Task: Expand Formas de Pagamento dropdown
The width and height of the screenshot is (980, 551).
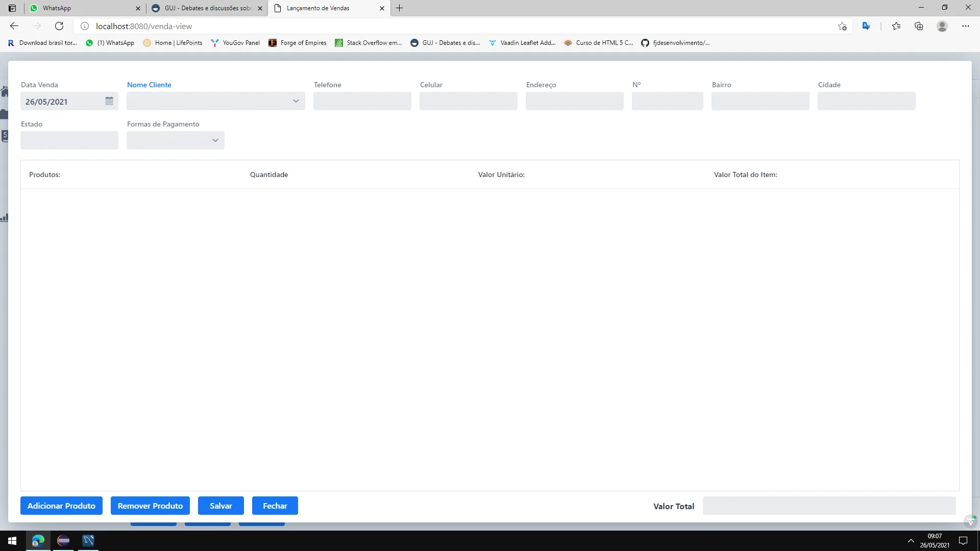Action: pos(215,140)
